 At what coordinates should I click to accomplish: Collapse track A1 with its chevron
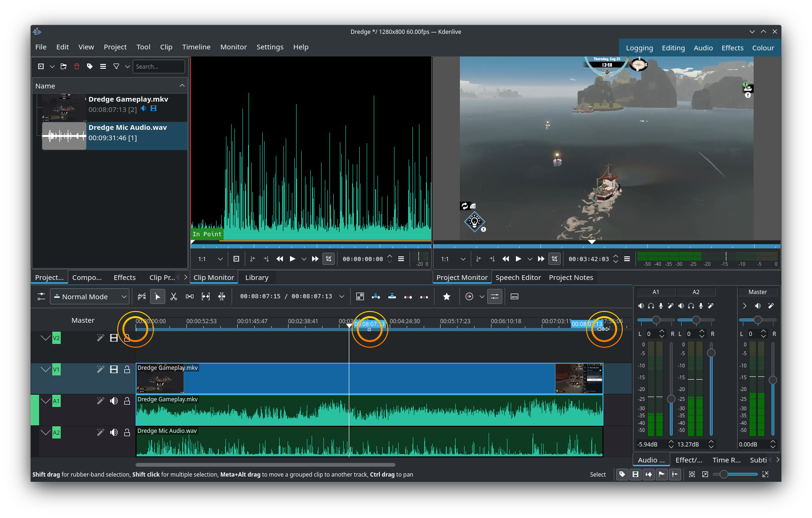click(x=46, y=401)
